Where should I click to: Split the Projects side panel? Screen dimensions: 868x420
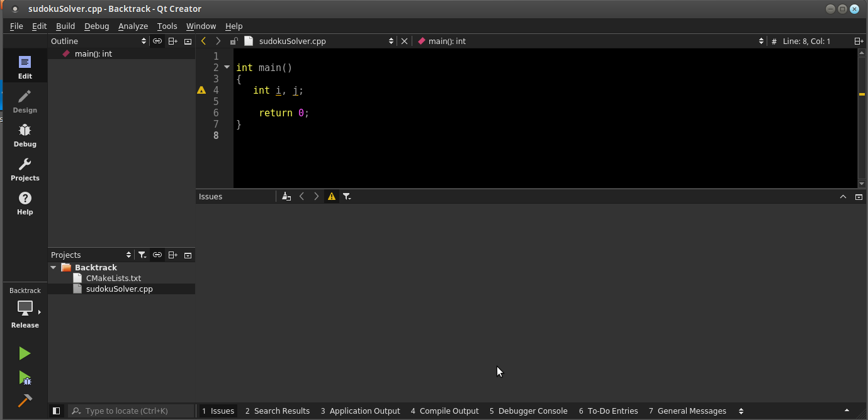tap(172, 255)
